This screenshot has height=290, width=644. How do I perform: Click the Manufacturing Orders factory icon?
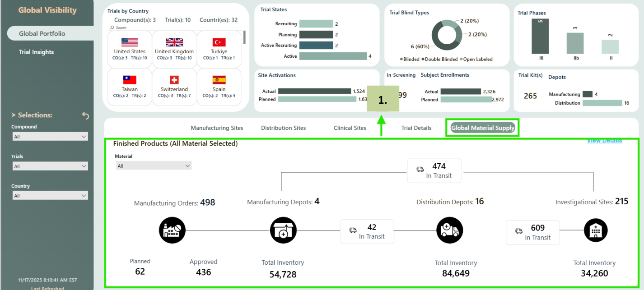click(x=172, y=230)
